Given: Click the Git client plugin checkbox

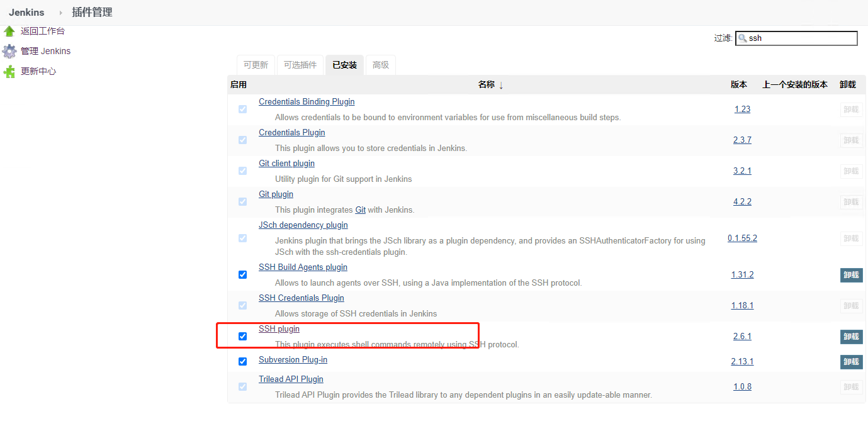Looking at the screenshot, I should (242, 171).
